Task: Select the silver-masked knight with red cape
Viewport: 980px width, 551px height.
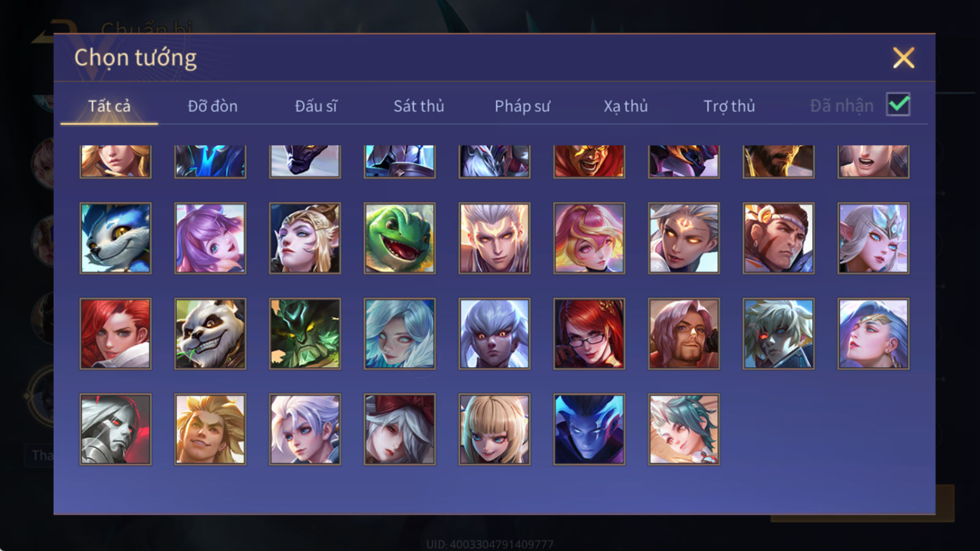Action: (x=115, y=429)
